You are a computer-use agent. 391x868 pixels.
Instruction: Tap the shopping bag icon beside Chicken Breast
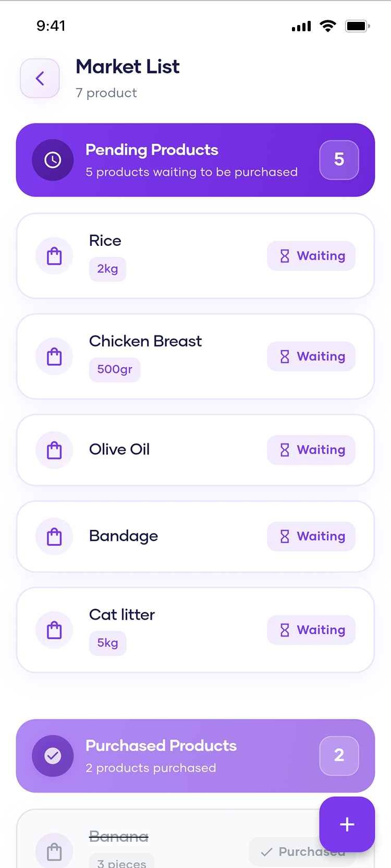(x=54, y=356)
